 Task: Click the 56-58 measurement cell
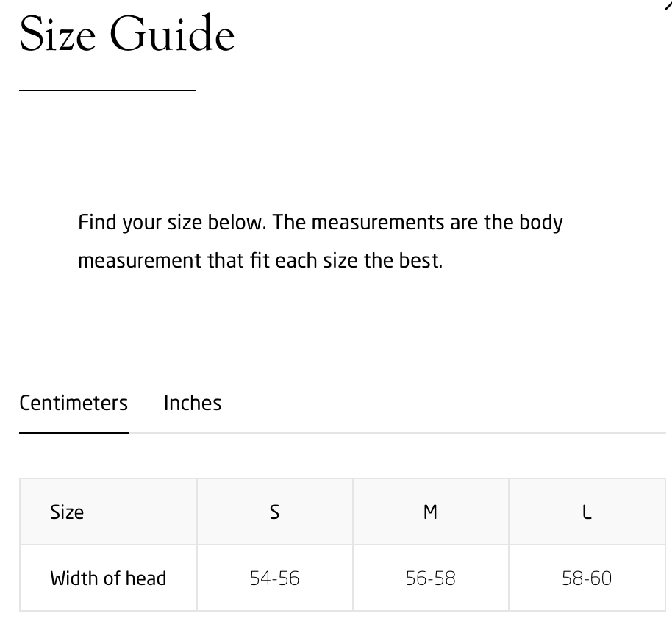[430, 578]
